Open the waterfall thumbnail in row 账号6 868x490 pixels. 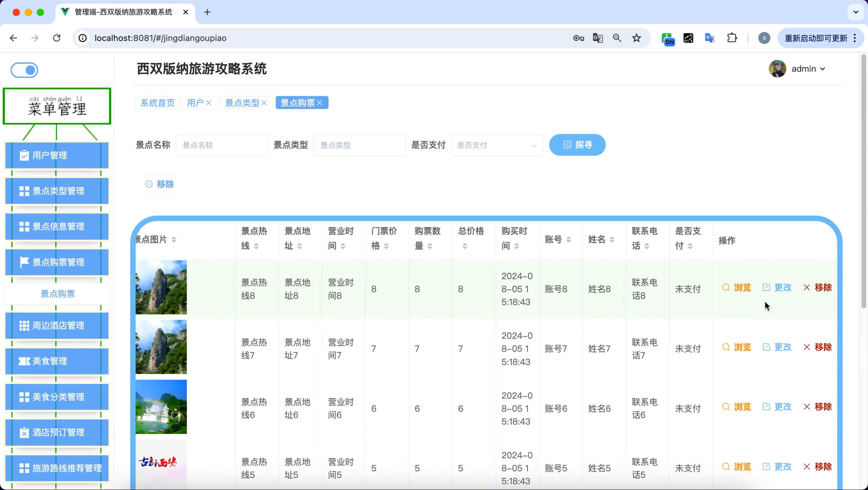click(161, 407)
